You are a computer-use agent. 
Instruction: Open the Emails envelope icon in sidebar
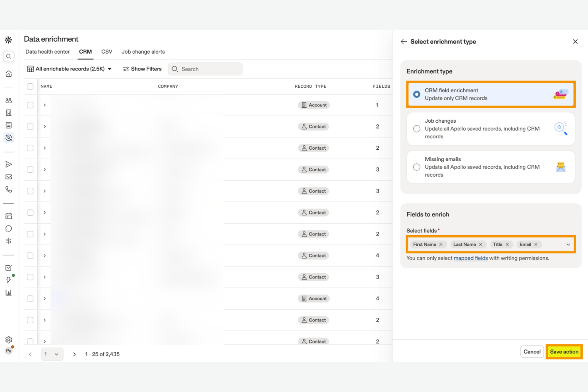pyautogui.click(x=9, y=177)
